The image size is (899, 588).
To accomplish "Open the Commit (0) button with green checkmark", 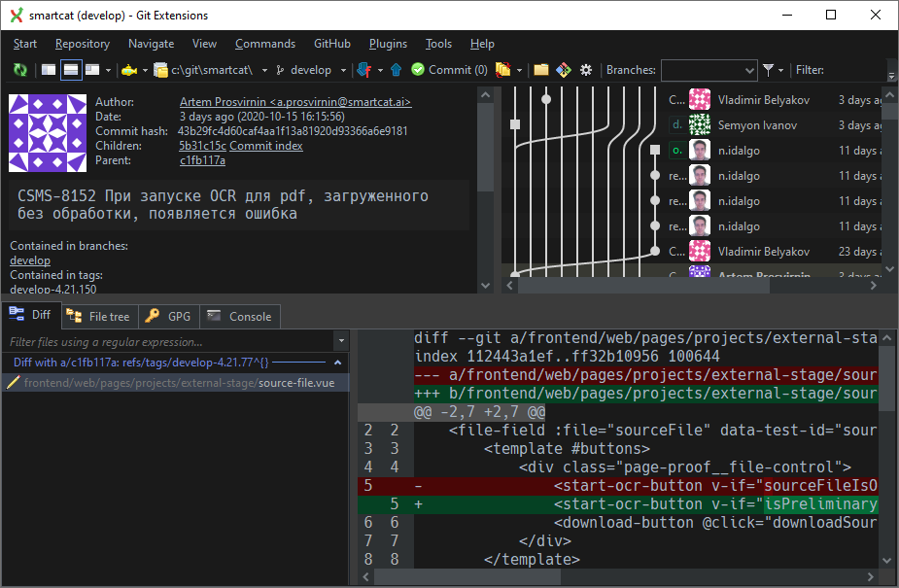I will coord(445,70).
